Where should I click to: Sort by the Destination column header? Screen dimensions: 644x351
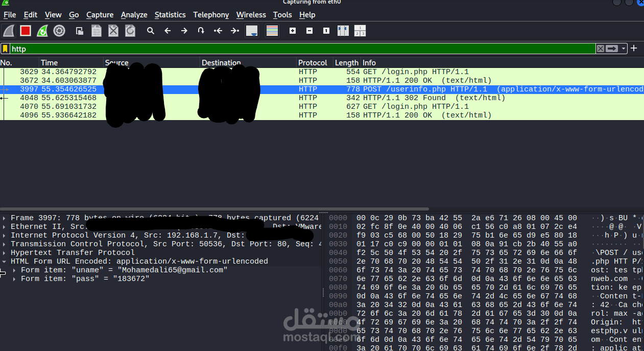pos(248,63)
